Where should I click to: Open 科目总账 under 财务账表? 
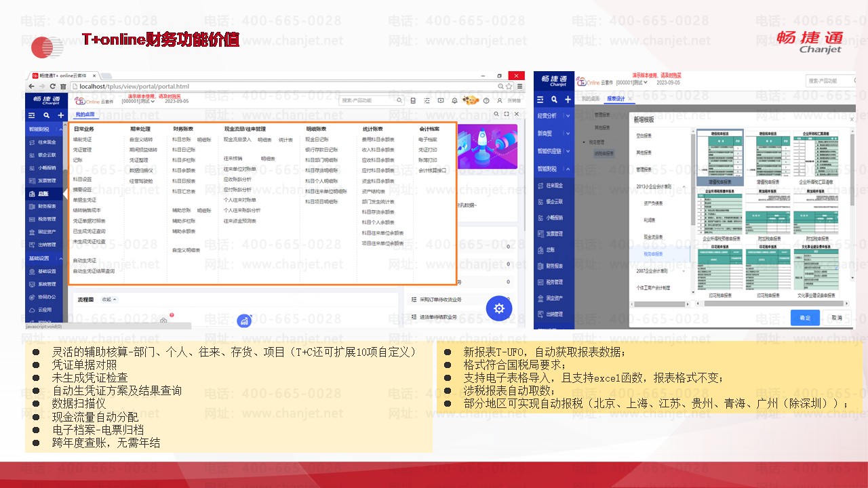pyautogui.click(x=182, y=140)
